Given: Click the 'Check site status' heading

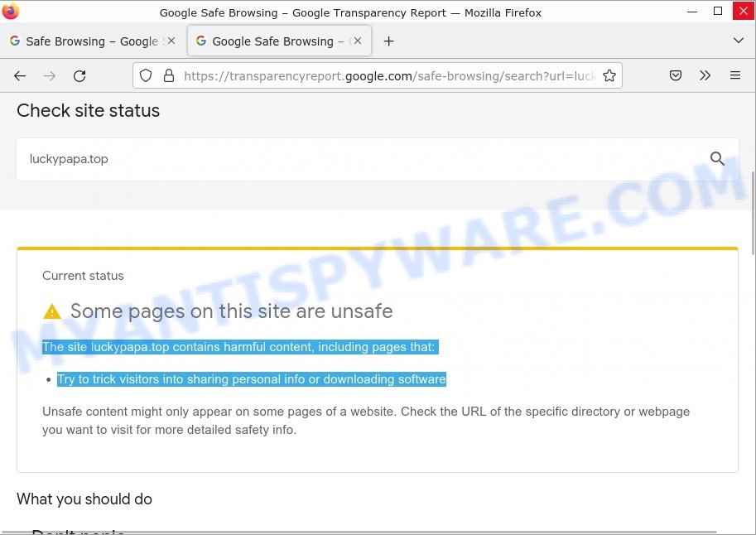Looking at the screenshot, I should click(x=89, y=110).
